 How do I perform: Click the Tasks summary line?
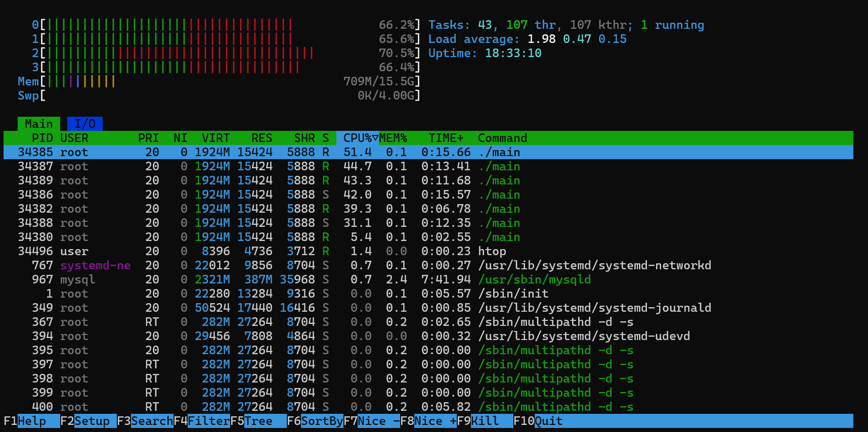tap(566, 25)
